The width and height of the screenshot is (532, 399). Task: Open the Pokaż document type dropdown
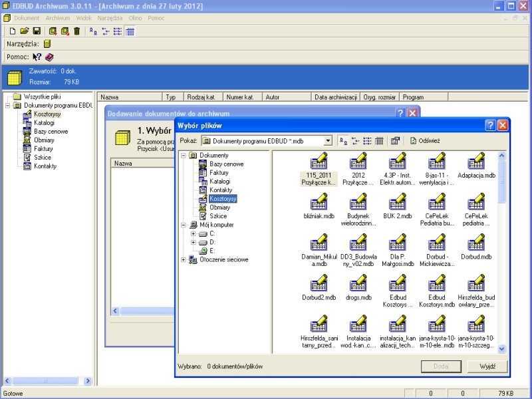[328, 141]
